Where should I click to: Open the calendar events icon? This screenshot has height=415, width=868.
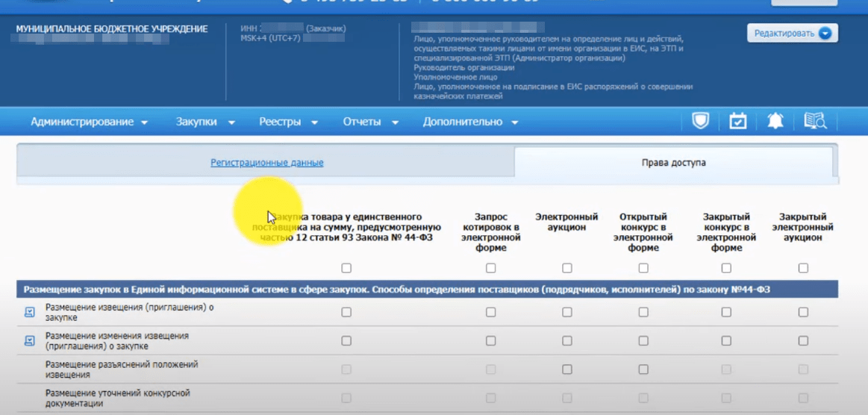[x=738, y=121]
